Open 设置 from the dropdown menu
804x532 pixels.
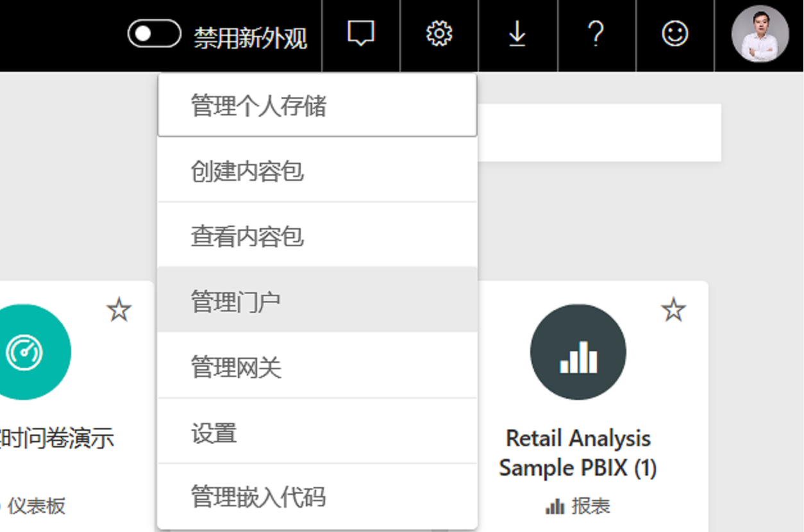[317, 432]
